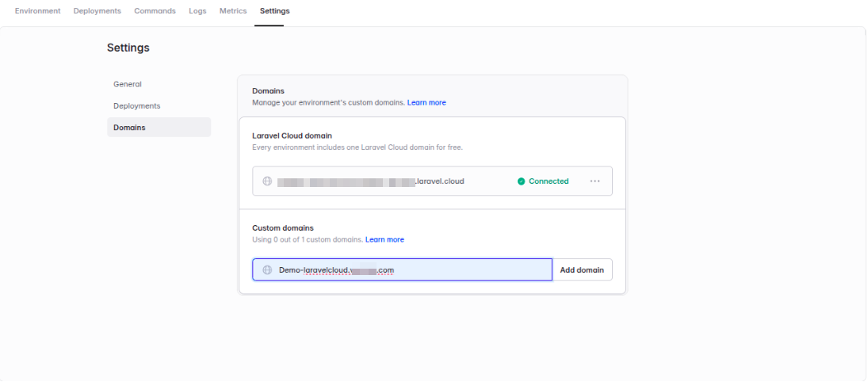Viewport: 868px width, 382px height.
Task: Switch to the Deployments tab
Action: pos(98,11)
